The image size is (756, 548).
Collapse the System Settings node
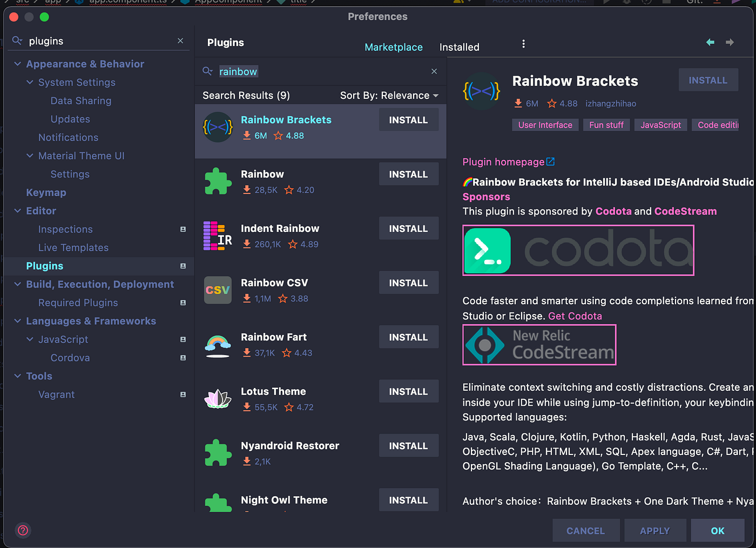(x=30, y=82)
